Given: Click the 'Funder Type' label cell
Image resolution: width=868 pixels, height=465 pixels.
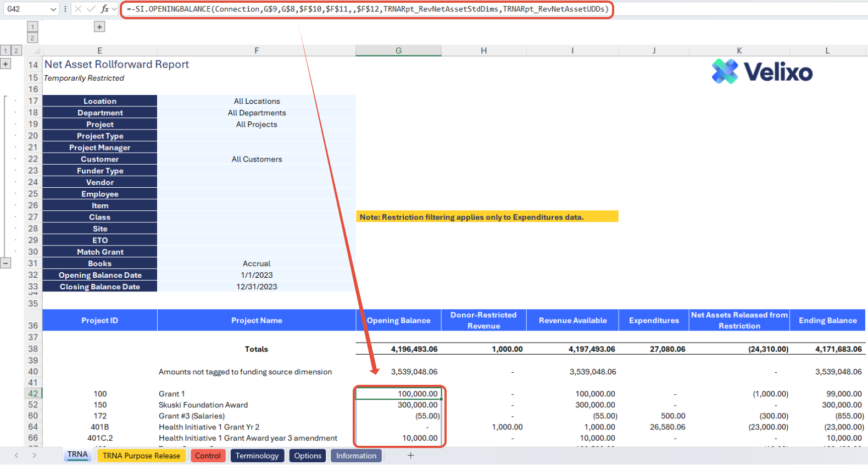Looking at the screenshot, I should (x=100, y=171).
